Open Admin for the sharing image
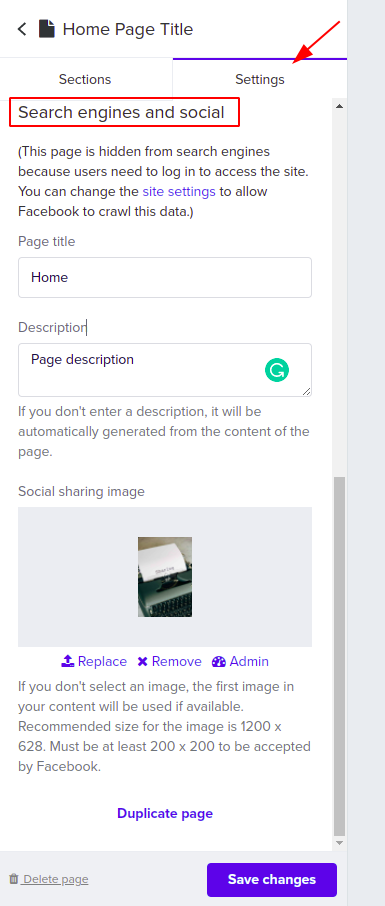The height and width of the screenshot is (906, 385). point(240,662)
